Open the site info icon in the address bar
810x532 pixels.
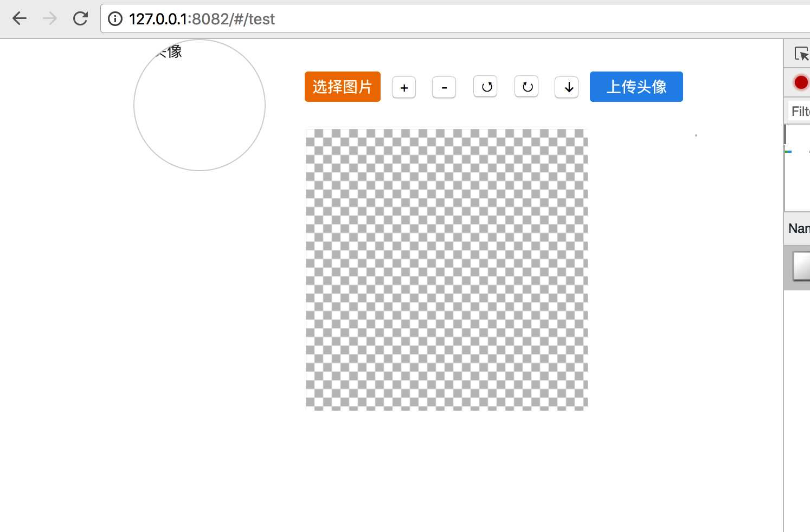point(115,19)
